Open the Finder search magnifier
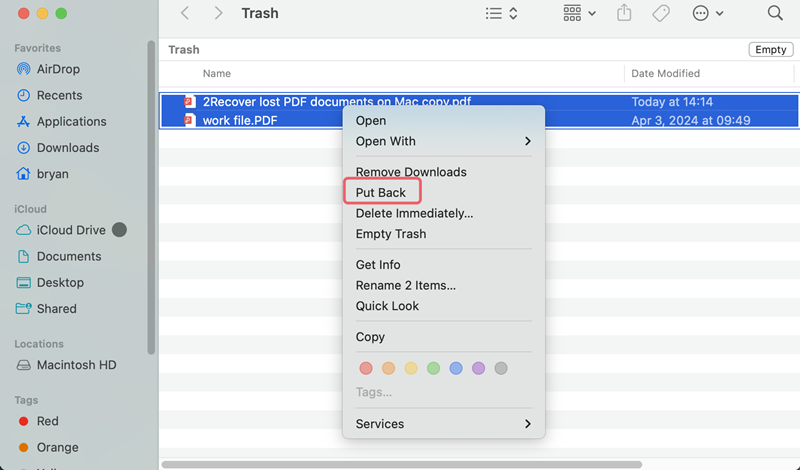The width and height of the screenshot is (800, 470). [x=775, y=14]
